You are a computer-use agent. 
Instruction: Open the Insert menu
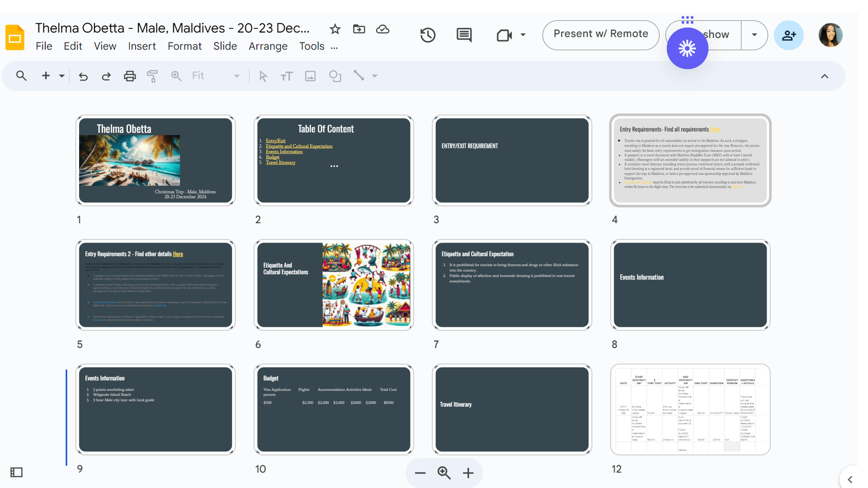[142, 46]
